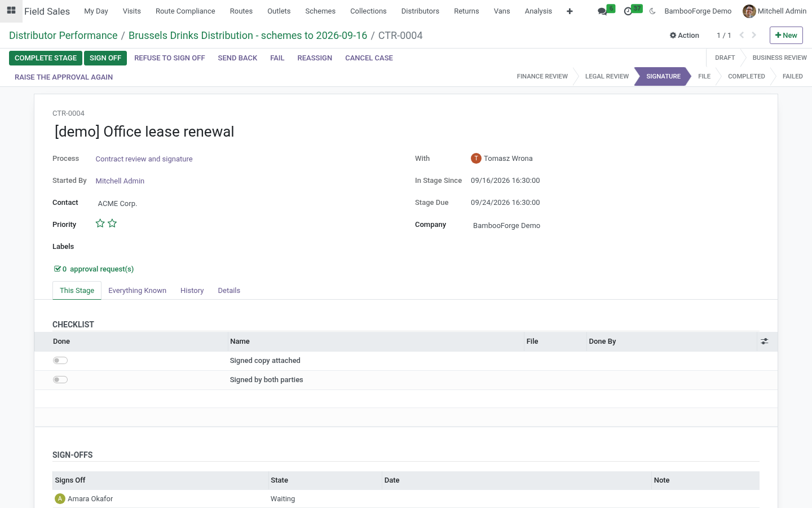Go to next record arrow
812x508 pixels.
[x=754, y=35]
